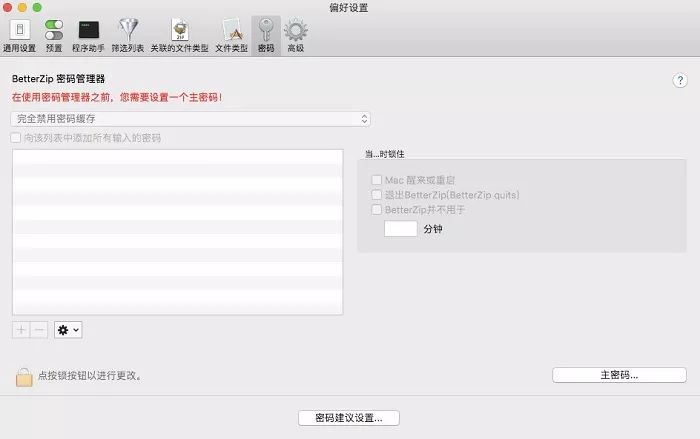Open the 高级 advanced gear pane
Viewport: 700px width, 439px height.
(296, 36)
